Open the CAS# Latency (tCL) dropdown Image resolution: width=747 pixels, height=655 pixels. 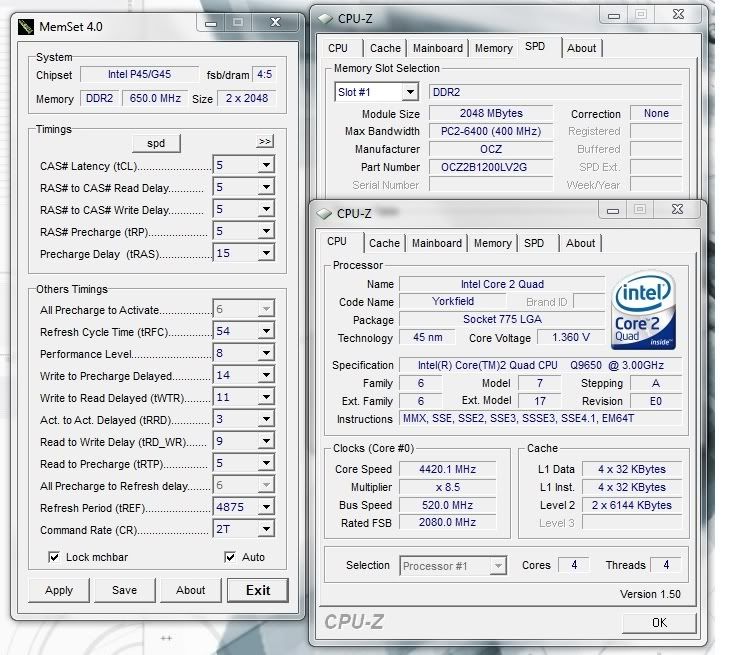click(266, 165)
